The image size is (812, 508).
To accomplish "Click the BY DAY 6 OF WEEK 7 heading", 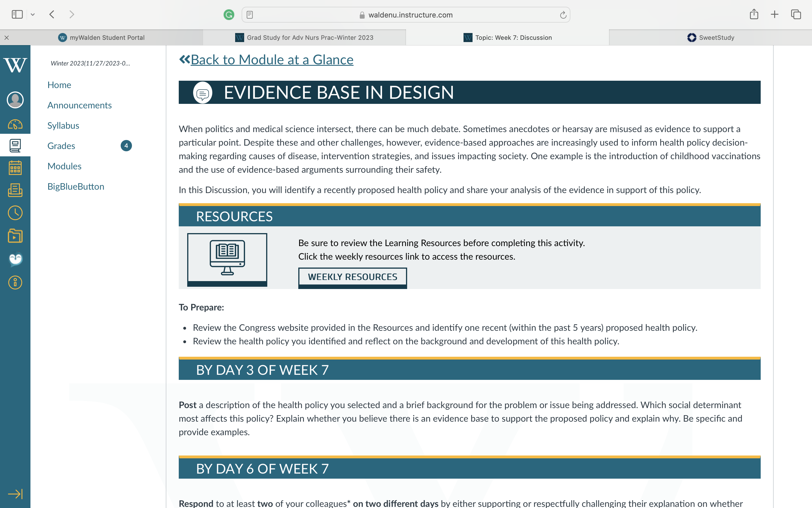I will 262,469.
